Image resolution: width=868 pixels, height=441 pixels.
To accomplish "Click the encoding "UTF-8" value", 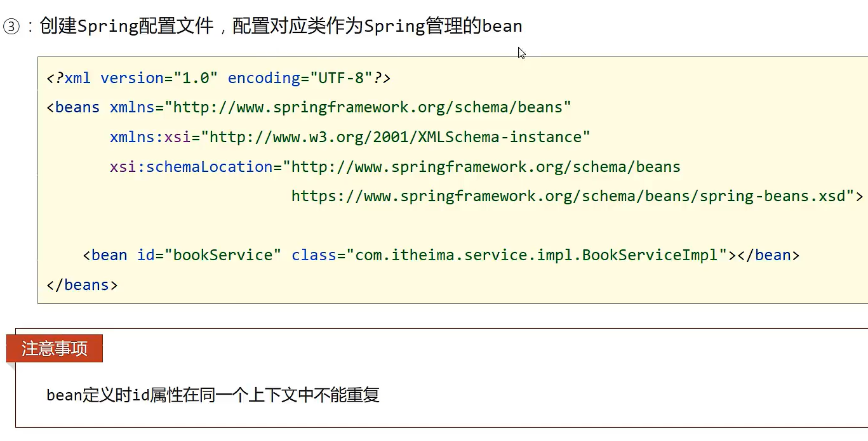I will [x=337, y=78].
